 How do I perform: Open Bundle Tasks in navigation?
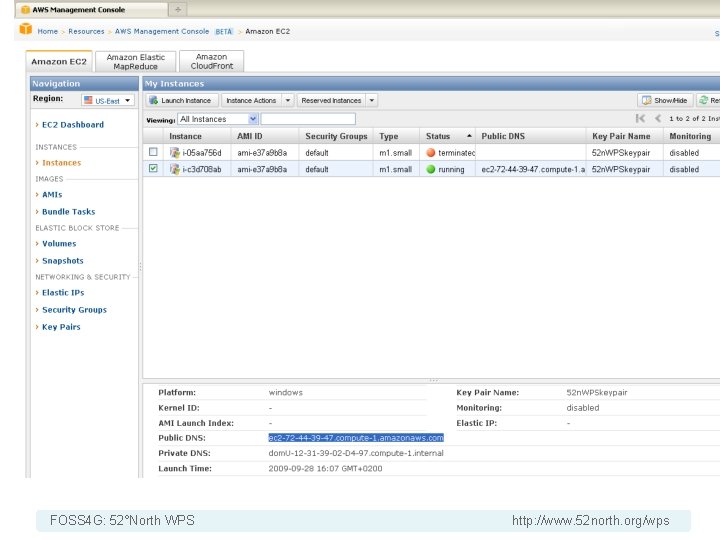point(68,212)
